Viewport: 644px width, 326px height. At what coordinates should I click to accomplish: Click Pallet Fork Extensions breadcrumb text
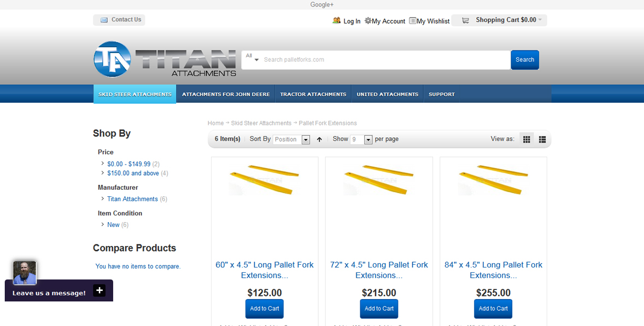[328, 123]
